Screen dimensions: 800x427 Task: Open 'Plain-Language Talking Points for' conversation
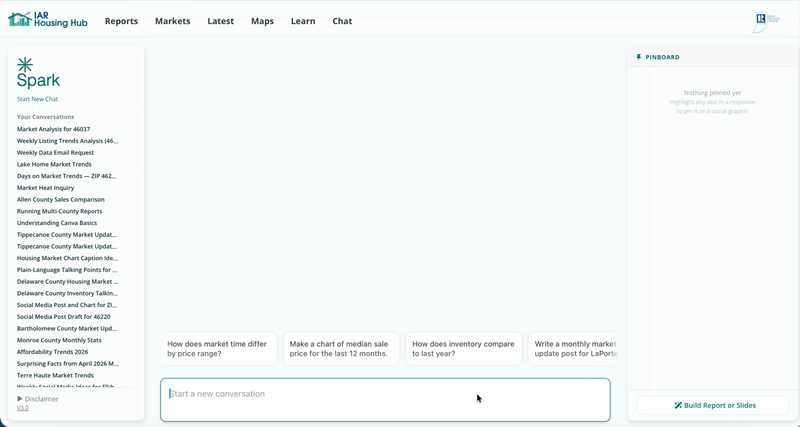(67, 270)
